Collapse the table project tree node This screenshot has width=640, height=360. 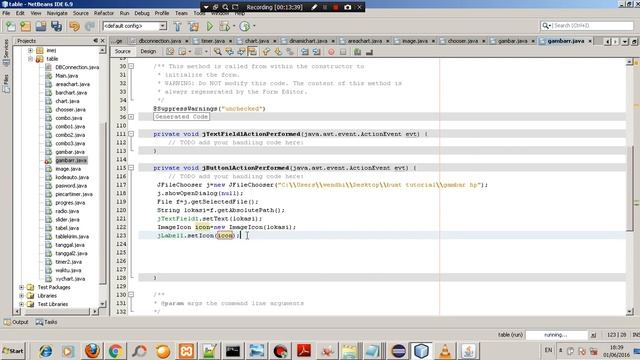(x=31, y=59)
